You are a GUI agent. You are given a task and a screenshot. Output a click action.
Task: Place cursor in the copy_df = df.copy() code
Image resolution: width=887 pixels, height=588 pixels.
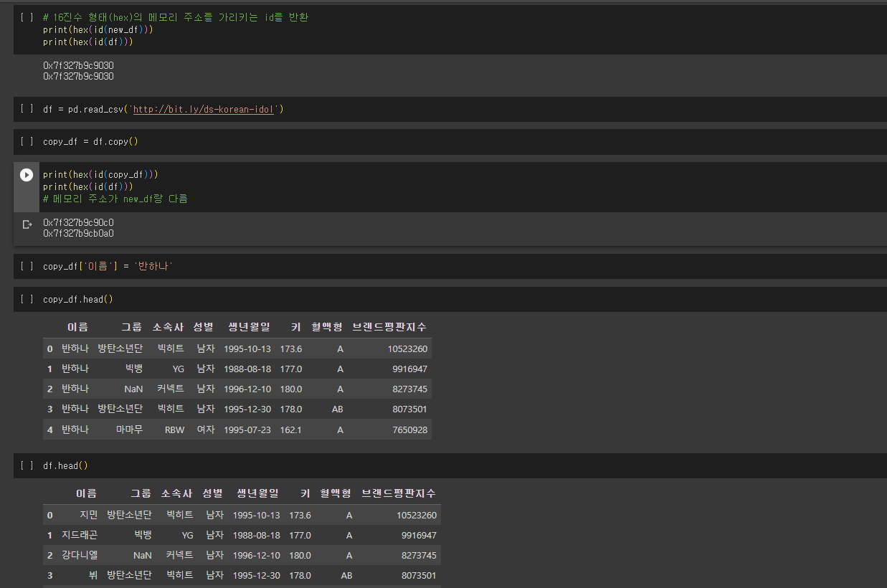90,142
